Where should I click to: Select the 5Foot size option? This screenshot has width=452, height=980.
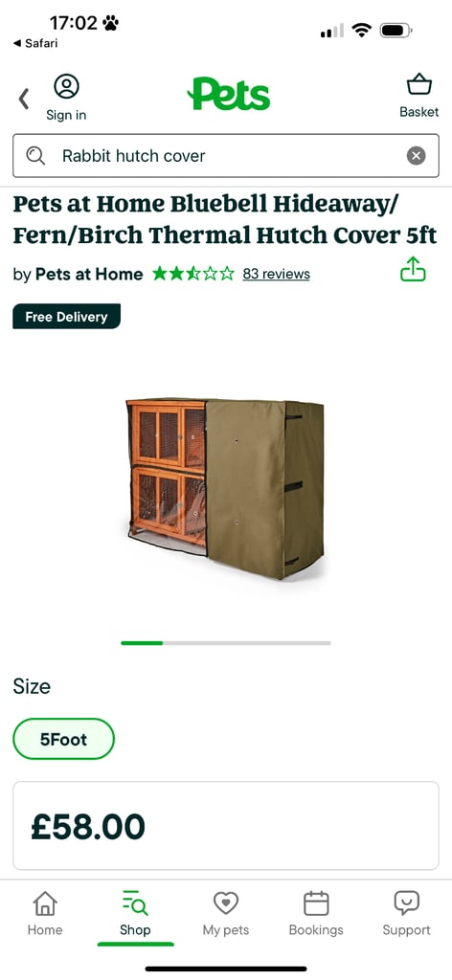click(x=64, y=739)
